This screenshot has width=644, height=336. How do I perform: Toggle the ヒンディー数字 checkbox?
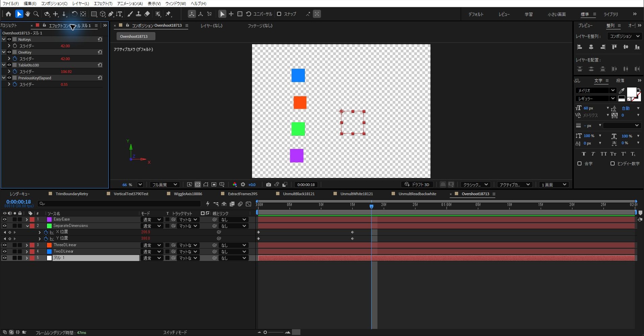[613, 163]
